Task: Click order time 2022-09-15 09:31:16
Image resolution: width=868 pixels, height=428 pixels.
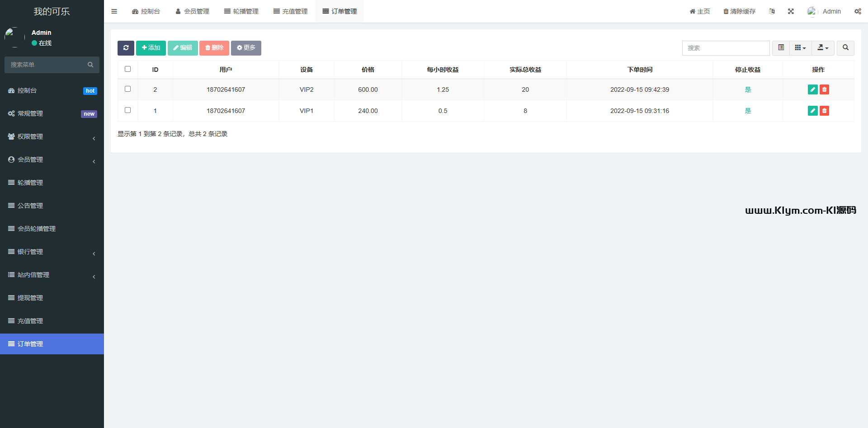Action: point(640,111)
